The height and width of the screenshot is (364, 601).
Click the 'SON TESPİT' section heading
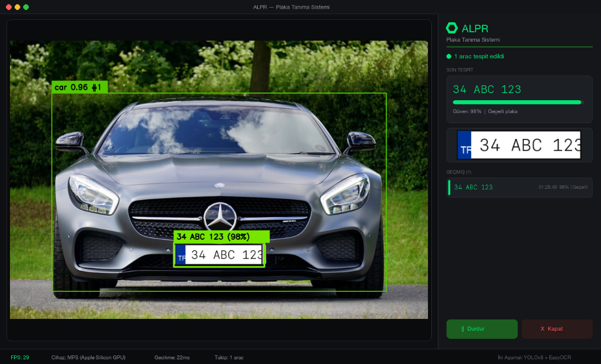coord(460,70)
